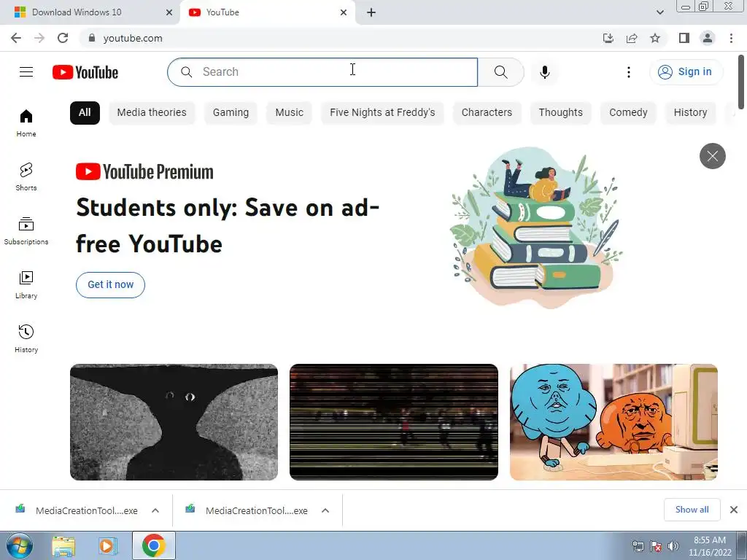The width and height of the screenshot is (747, 560).
Task: Dismiss the YouTube Premium banner
Action: coord(712,156)
